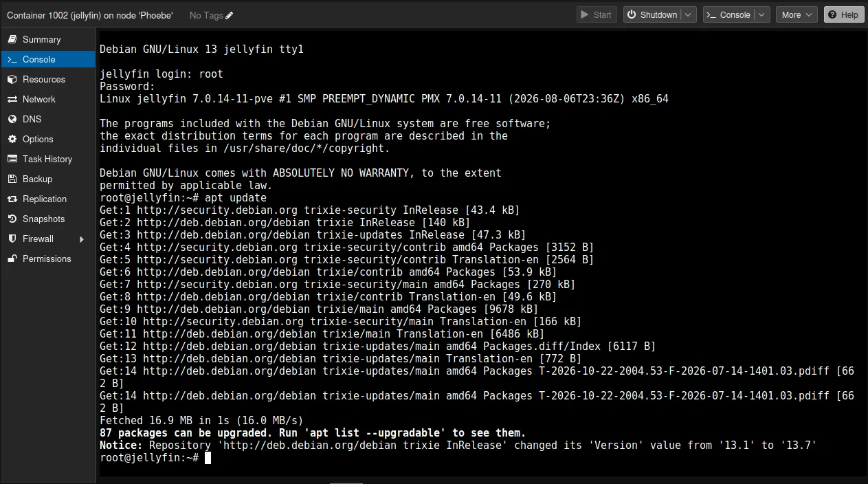Click the play icon on Start button
868x484 pixels.
pos(585,14)
